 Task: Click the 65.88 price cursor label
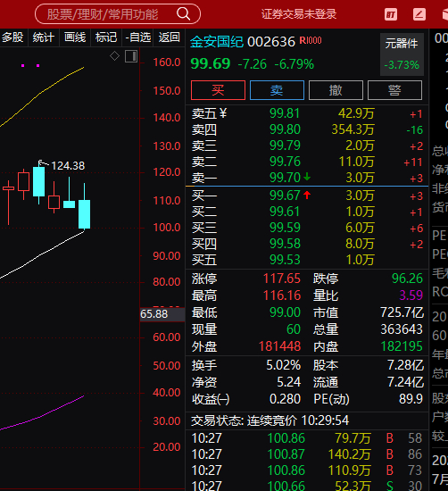point(162,314)
